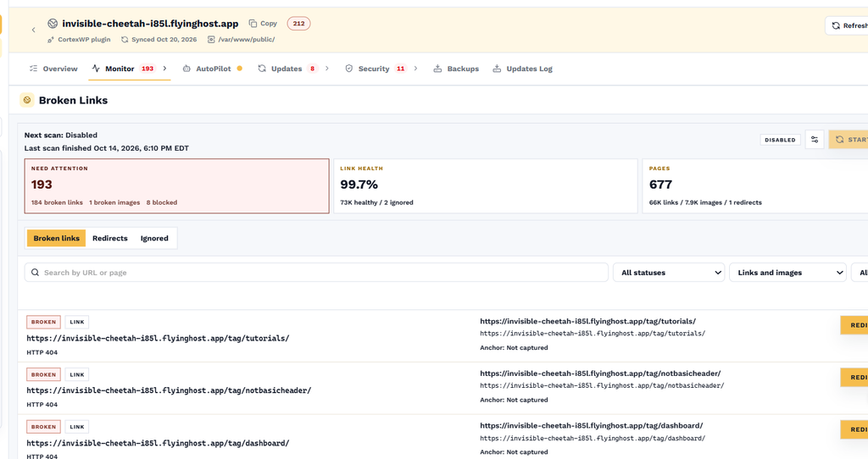This screenshot has height=459, width=868.
Task: Show the Ignored links tab
Action: click(154, 238)
